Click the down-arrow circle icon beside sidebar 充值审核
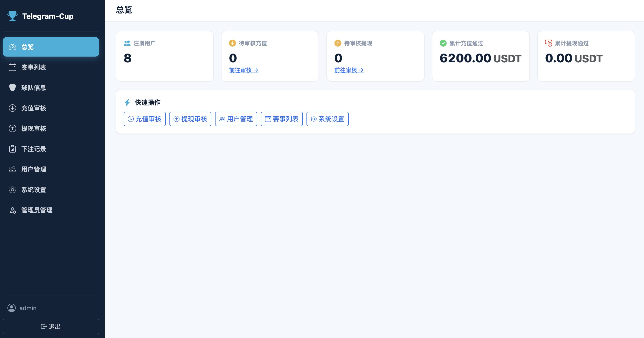Image resolution: width=644 pixels, height=338 pixels. (x=13, y=108)
